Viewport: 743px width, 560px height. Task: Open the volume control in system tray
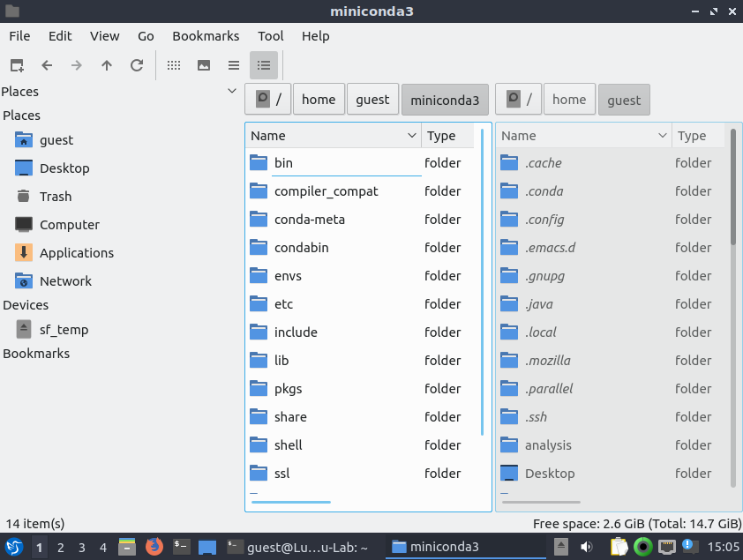tap(586, 548)
